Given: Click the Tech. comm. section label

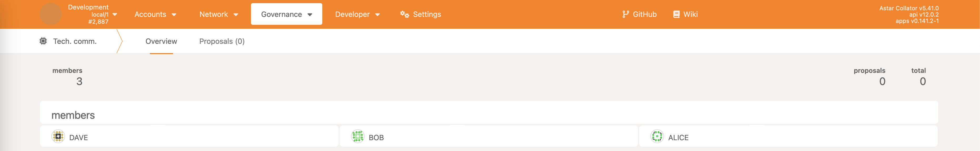Looking at the screenshot, I should [75, 41].
